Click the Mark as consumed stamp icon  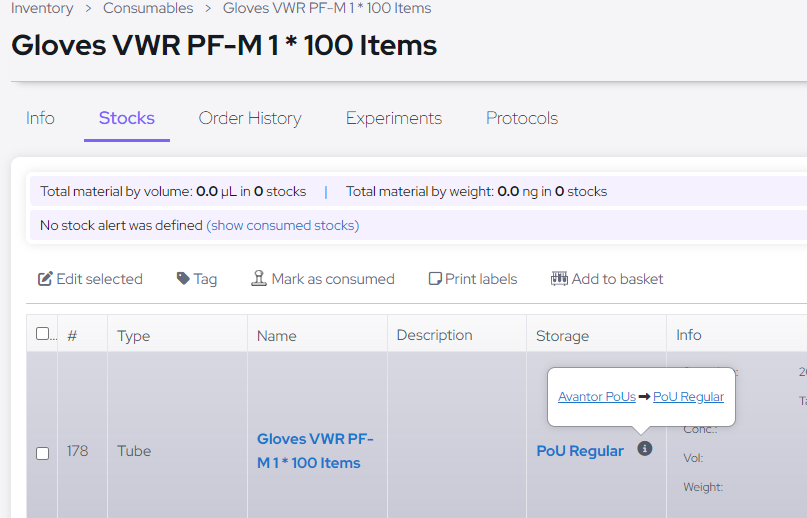[259, 279]
